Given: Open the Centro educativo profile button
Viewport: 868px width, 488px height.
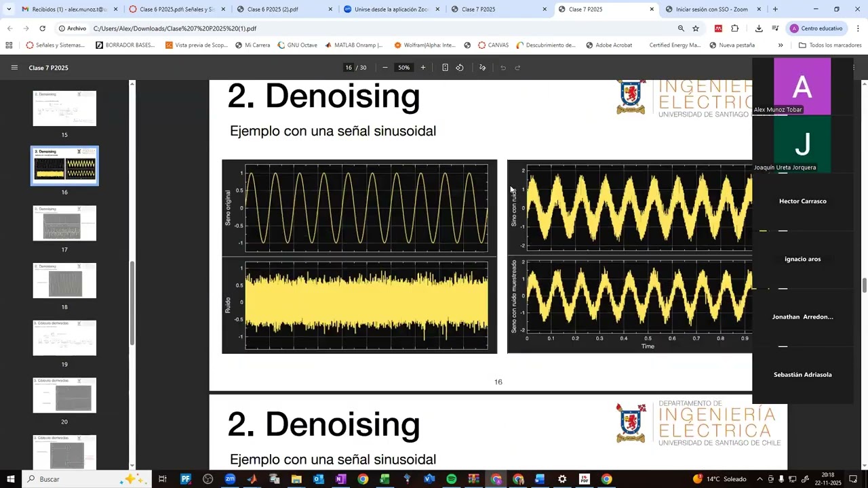Looking at the screenshot, I should tap(816, 28).
